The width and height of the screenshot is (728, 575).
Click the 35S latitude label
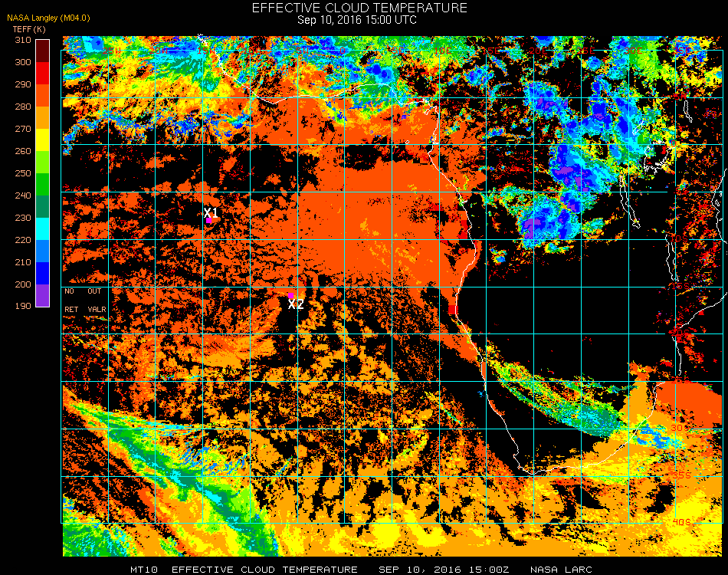click(681, 475)
